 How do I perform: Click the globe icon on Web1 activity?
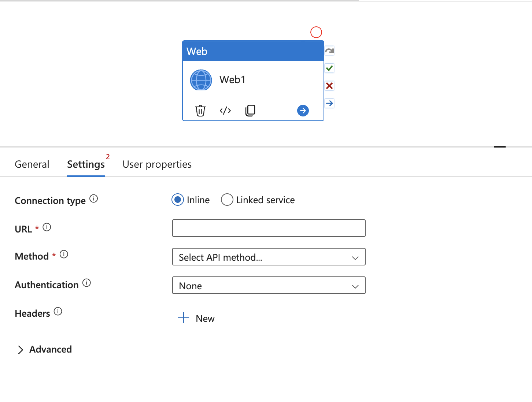click(201, 80)
